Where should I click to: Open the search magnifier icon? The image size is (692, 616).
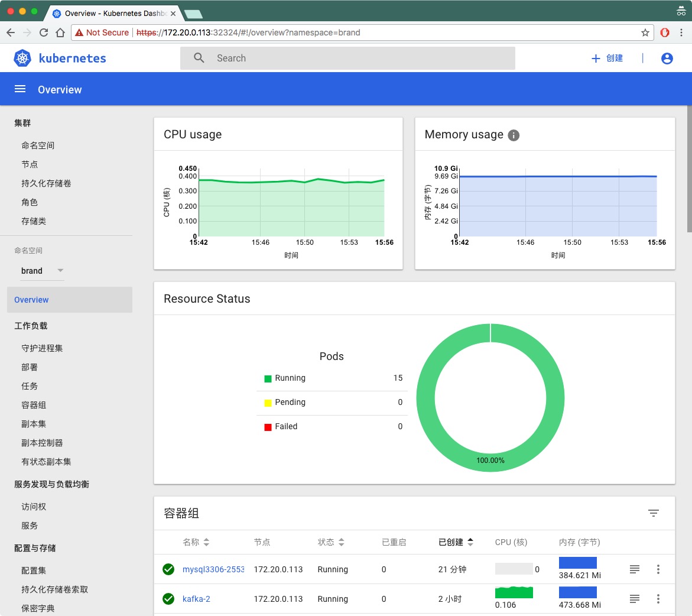pos(198,58)
